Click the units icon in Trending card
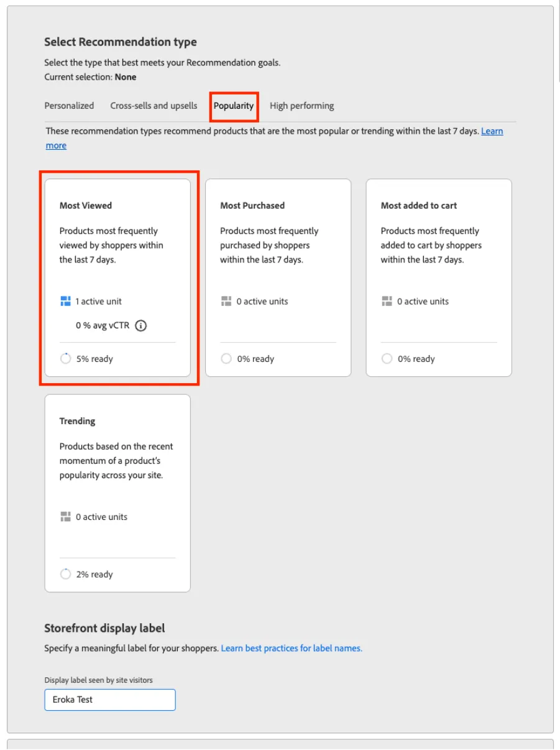 [65, 517]
